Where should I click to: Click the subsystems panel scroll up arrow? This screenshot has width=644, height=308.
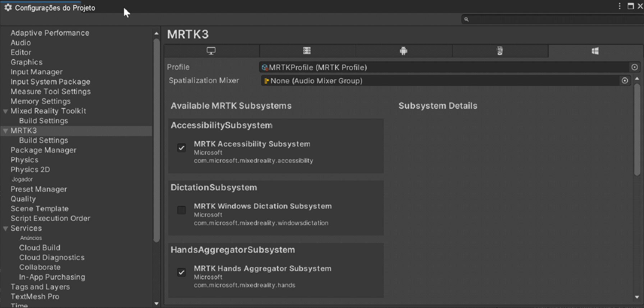[637, 79]
